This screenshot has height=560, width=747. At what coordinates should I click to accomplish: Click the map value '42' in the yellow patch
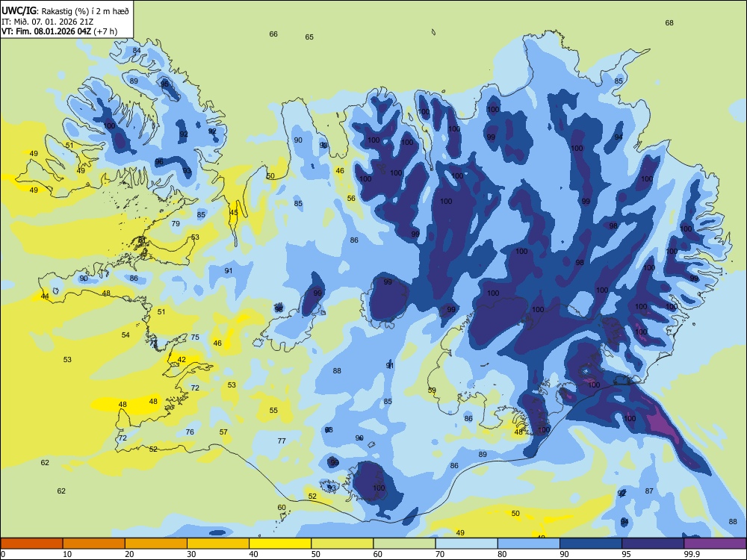click(x=182, y=360)
